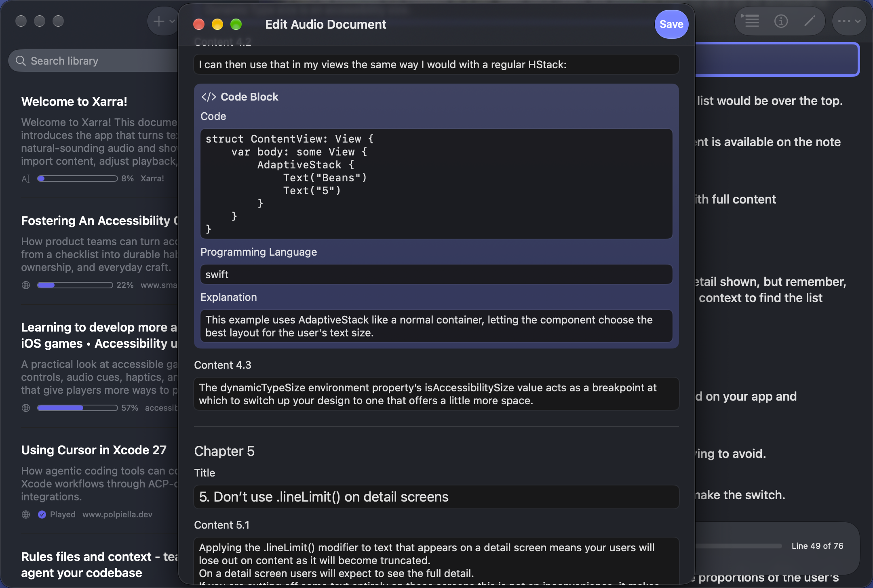Open Using Cursor in Xcode 27 article
The width and height of the screenshot is (873, 588).
tap(94, 450)
